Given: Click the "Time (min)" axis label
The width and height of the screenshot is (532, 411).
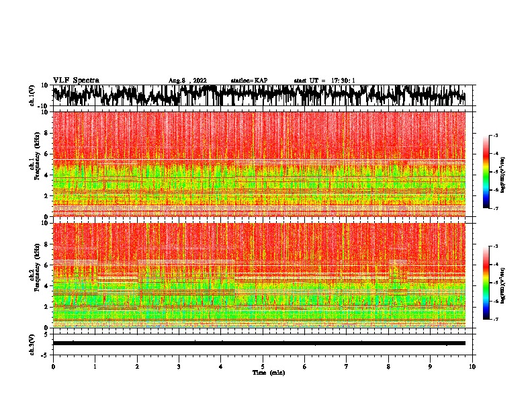Looking at the screenshot, I should pyautogui.click(x=269, y=373).
